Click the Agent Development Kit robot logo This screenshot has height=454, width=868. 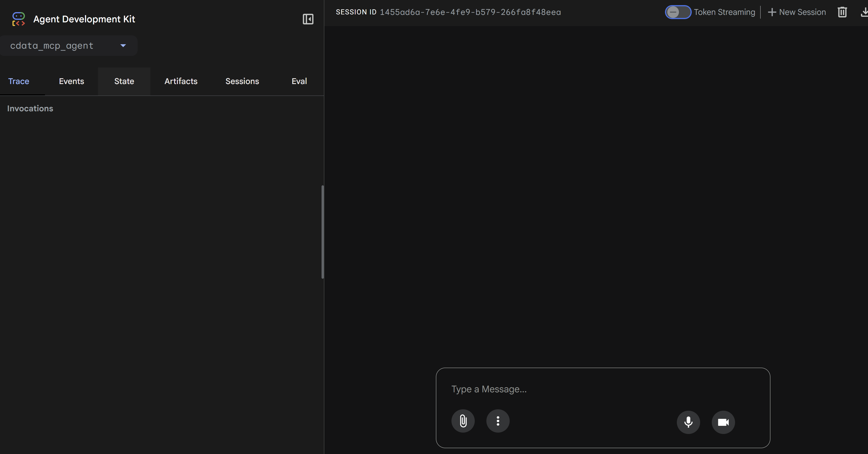(x=19, y=19)
